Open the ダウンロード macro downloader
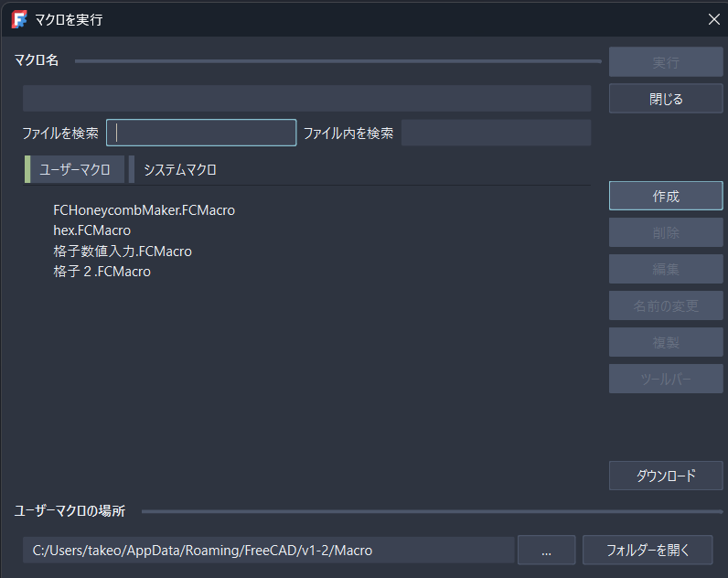 tap(666, 476)
